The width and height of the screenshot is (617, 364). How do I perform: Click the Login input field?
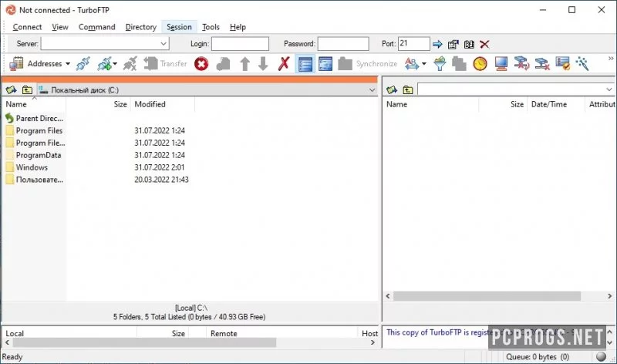[240, 44]
